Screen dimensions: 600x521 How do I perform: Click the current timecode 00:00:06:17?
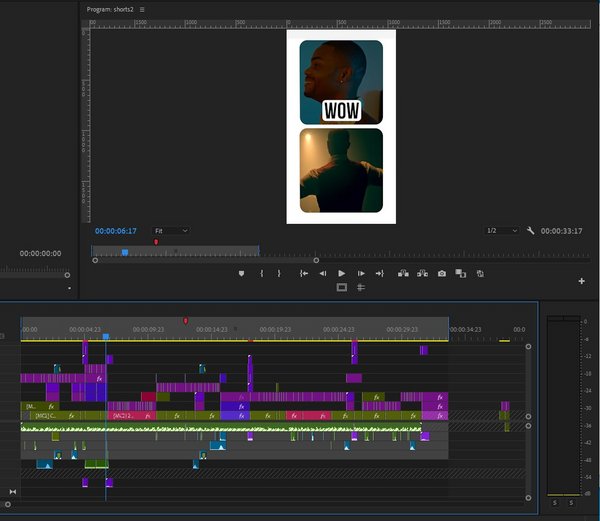pyautogui.click(x=116, y=231)
